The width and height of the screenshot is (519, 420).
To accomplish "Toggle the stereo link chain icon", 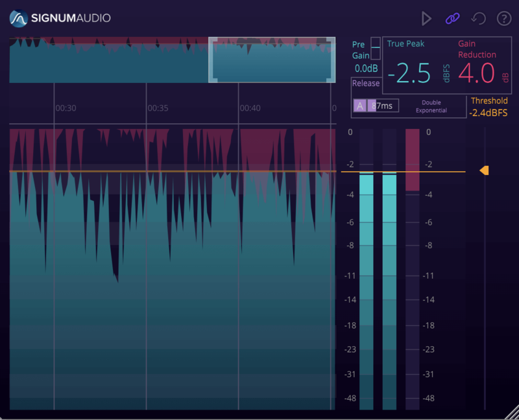I will click(x=452, y=19).
